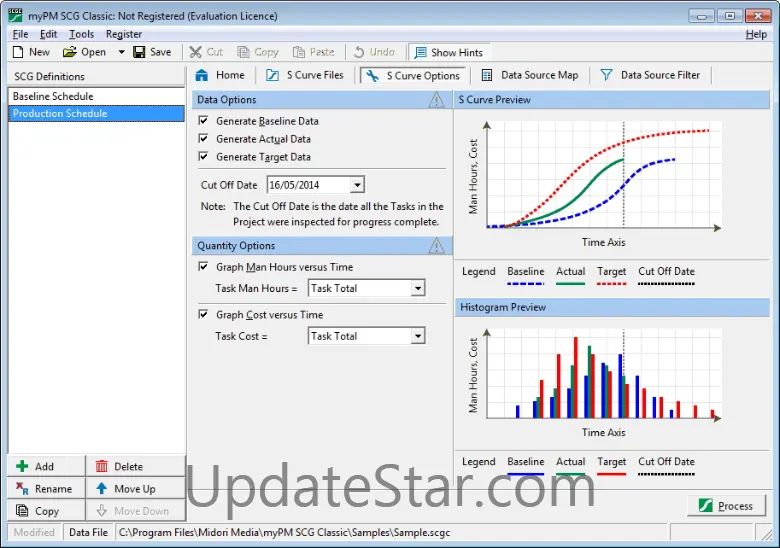This screenshot has width=780, height=548.
Task: Click the Process button
Action: pos(726,506)
